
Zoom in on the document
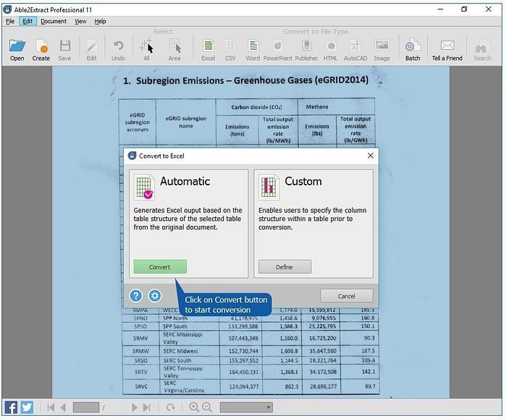click(194, 407)
